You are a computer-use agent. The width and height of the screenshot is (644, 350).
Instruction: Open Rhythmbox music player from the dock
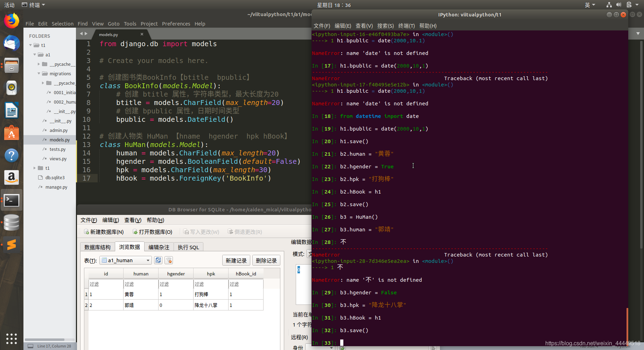click(12, 88)
